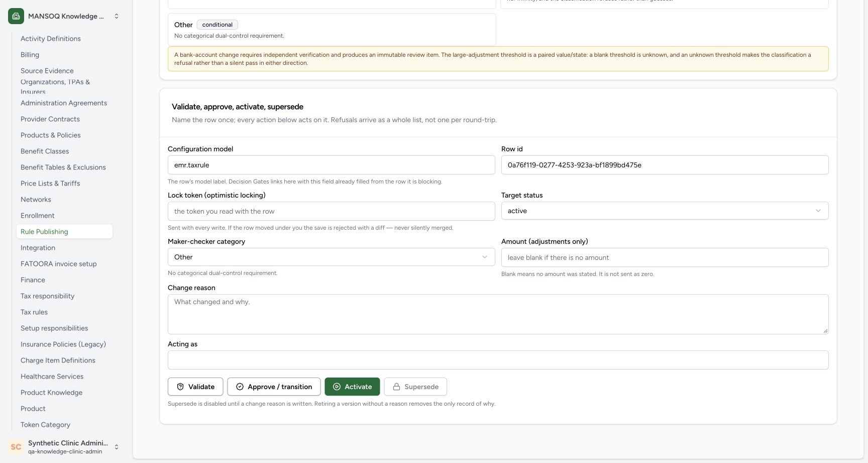Open Insurance Policies (Legacy)
868x463 pixels.
tap(63, 344)
